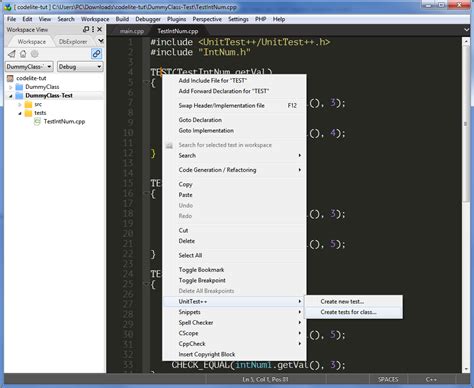
Task: Choose Toggle Bookmark
Action: click(x=234, y=270)
